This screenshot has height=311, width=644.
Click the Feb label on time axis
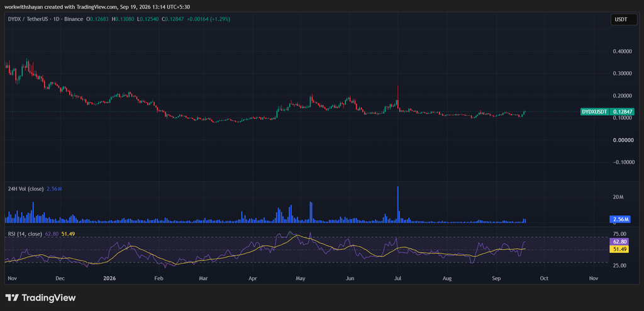pyautogui.click(x=158, y=278)
